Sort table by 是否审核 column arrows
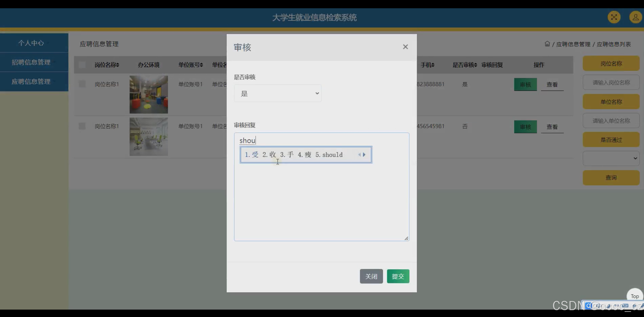 tap(476, 65)
